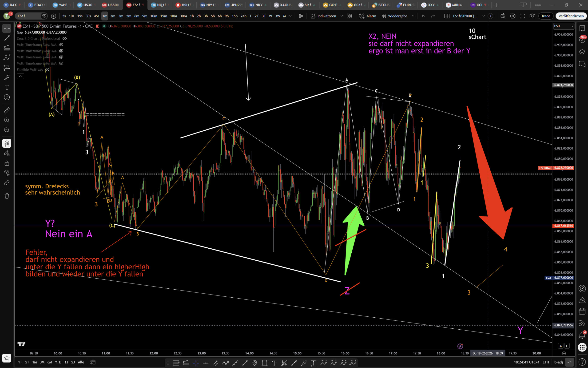Image resolution: width=588 pixels, height=368 pixels.
Task: Toggle magnet mode in left toolbar
Action: (x=7, y=143)
